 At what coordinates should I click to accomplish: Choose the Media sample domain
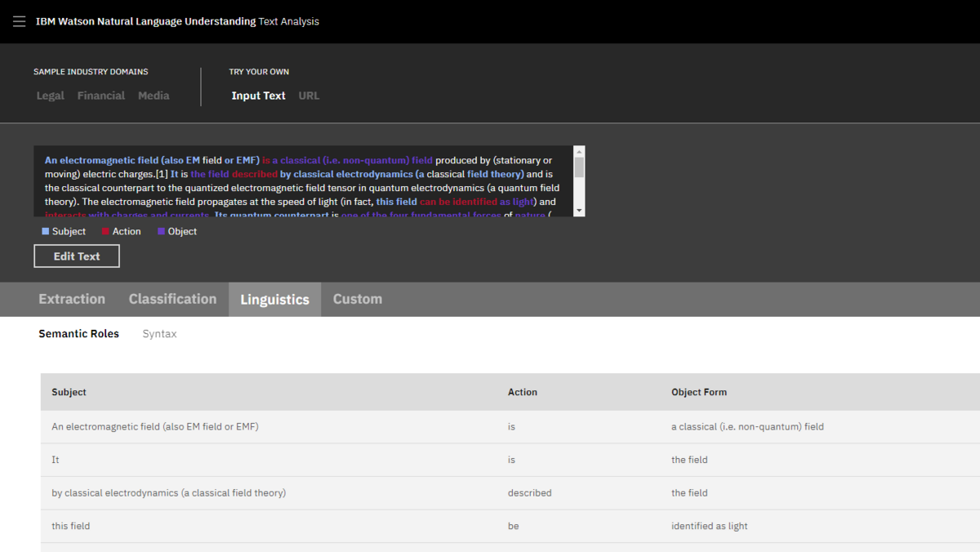tap(154, 96)
